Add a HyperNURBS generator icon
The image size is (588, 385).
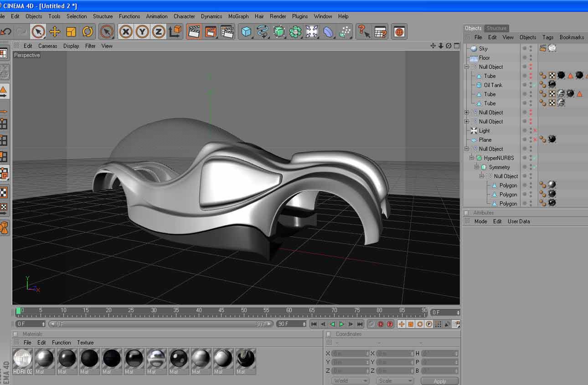coord(279,31)
